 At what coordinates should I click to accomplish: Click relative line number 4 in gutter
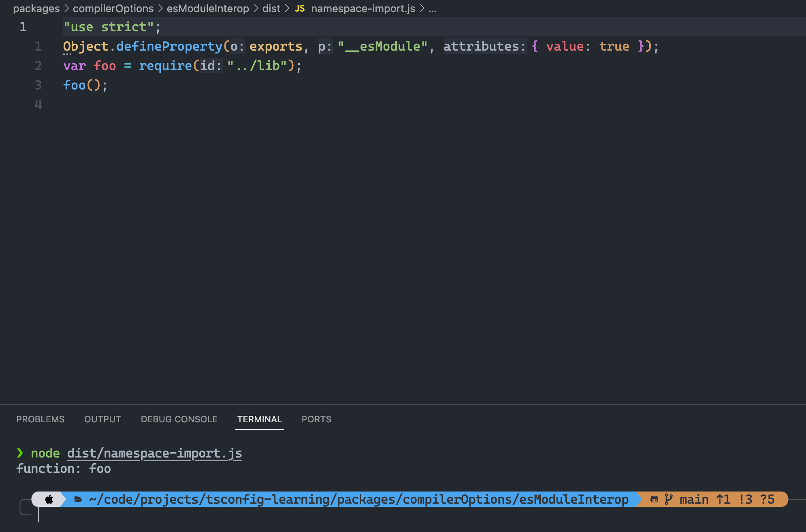click(x=38, y=104)
